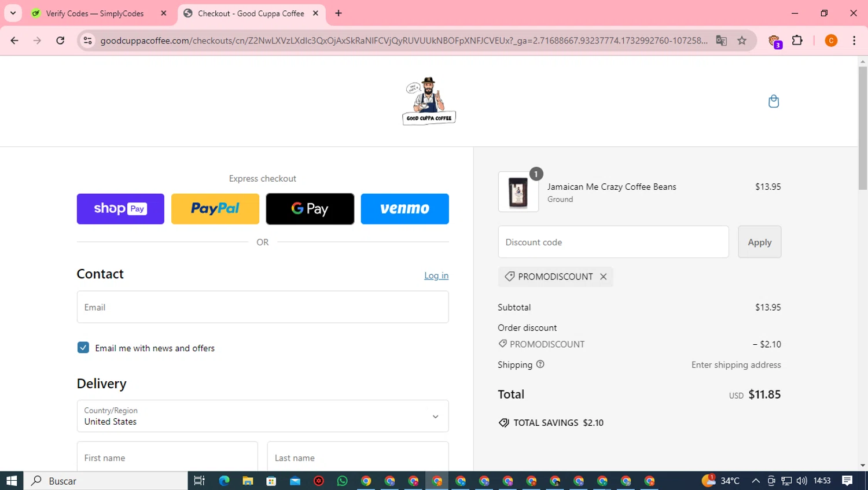Open WhatsApp from the taskbar
Screen dimensions: 868x490
pyautogui.click(x=343, y=481)
